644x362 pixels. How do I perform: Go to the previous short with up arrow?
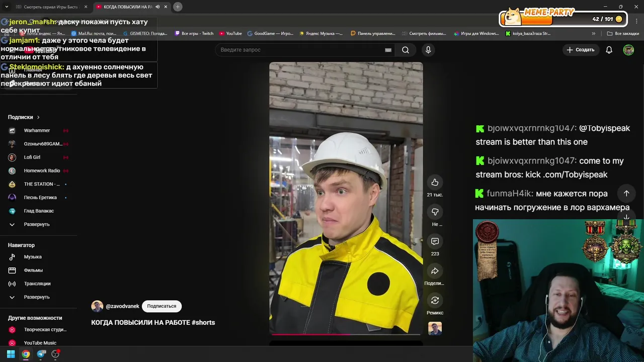[626, 194]
